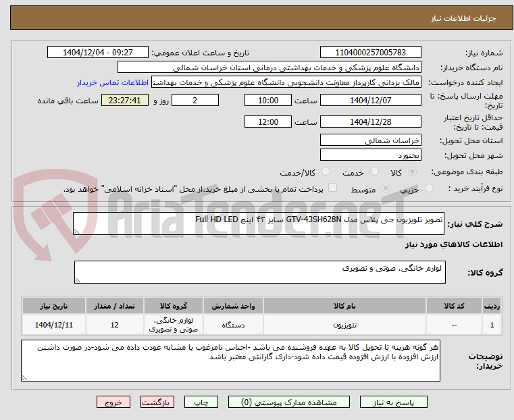Click the پاسخ به نیاز button

(x=393, y=402)
